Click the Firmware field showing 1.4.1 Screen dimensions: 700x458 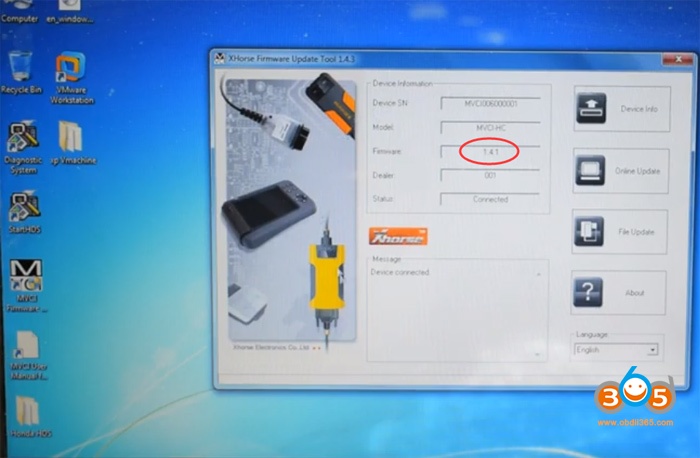click(x=490, y=152)
